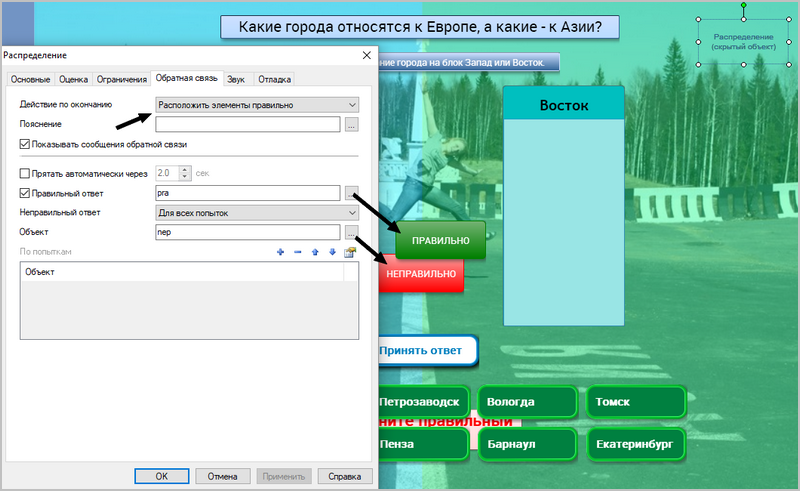Switch to Звук tab
800x491 pixels.
click(x=236, y=79)
